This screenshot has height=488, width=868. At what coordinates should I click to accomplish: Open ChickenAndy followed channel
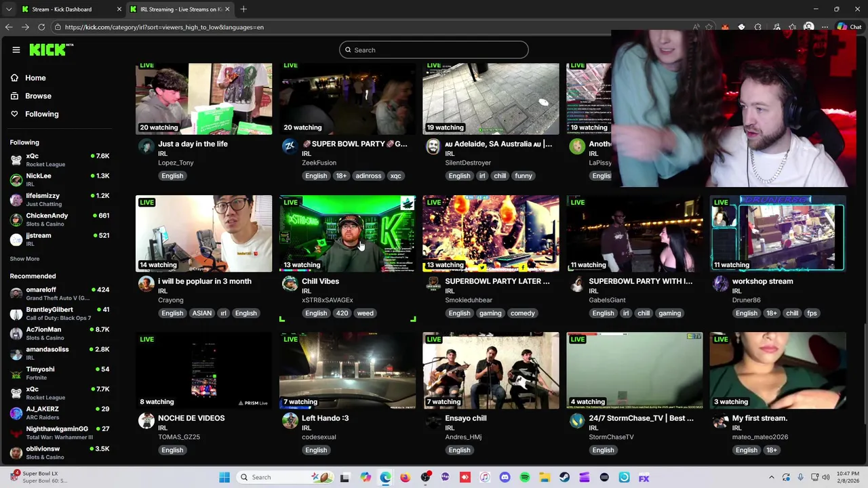(x=60, y=220)
